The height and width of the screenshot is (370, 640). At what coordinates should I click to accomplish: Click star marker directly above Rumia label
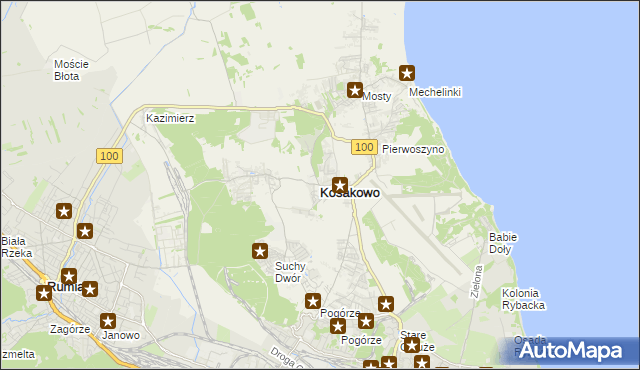pos(69,276)
